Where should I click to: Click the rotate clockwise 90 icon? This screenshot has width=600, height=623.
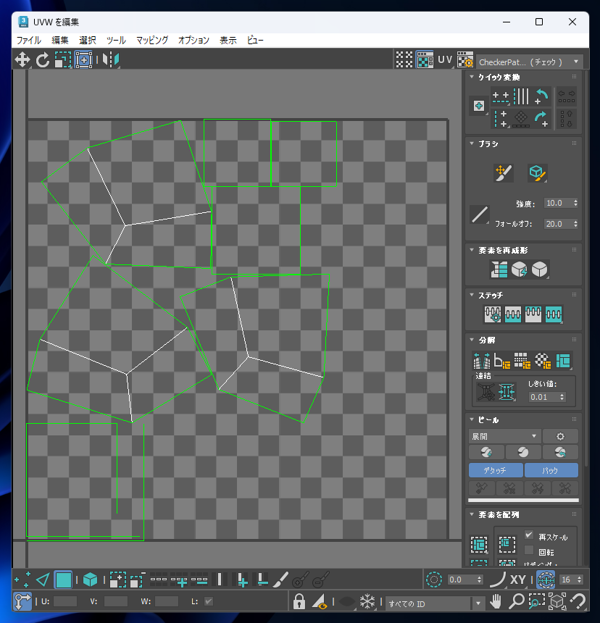pyautogui.click(x=542, y=118)
